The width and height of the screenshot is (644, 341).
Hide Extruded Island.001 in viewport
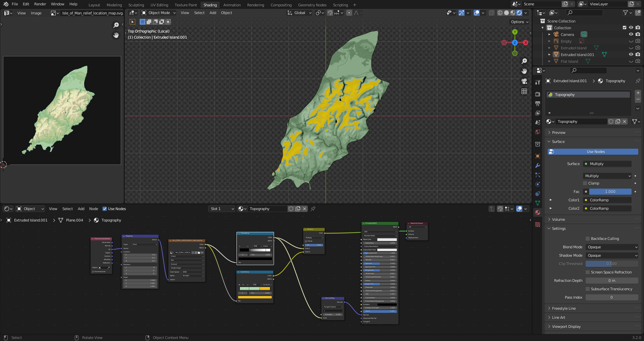click(631, 55)
